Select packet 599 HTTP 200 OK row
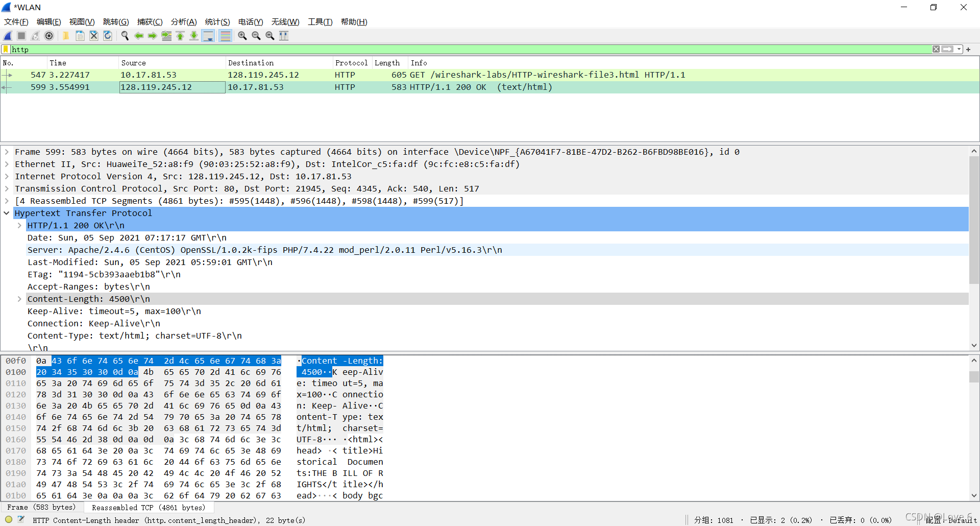Viewport: 980px width, 526px height. click(x=490, y=87)
